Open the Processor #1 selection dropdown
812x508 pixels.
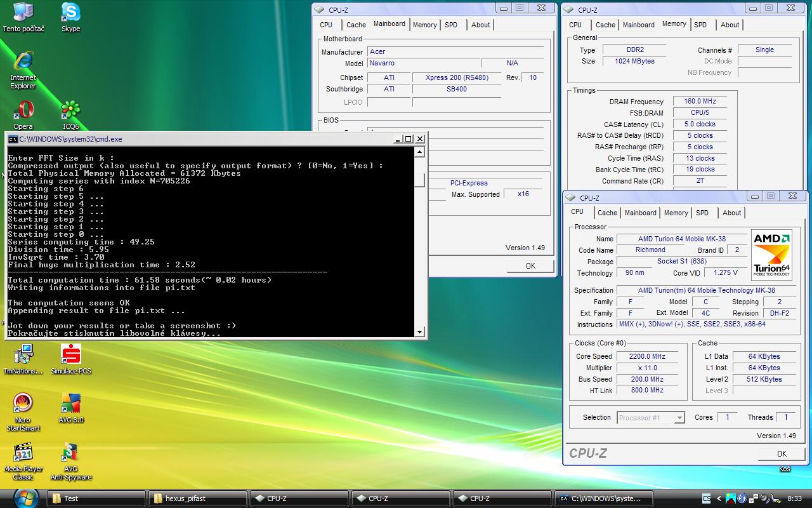(650, 417)
